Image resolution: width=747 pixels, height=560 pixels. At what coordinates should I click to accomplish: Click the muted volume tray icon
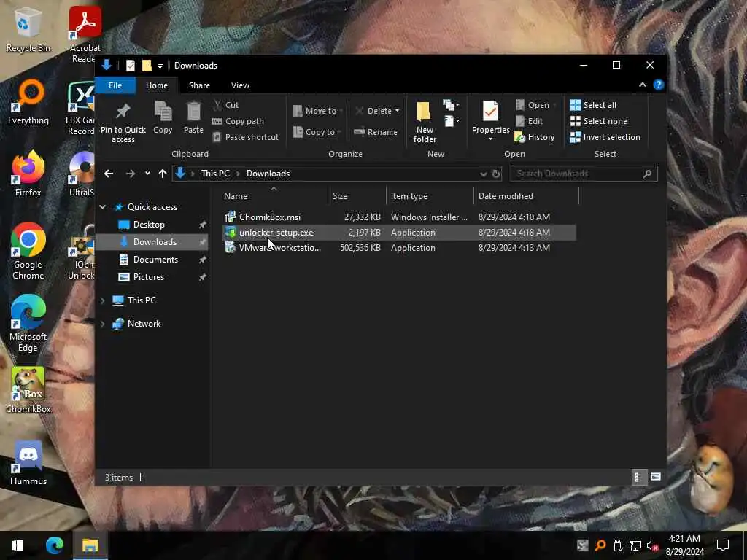click(652, 545)
